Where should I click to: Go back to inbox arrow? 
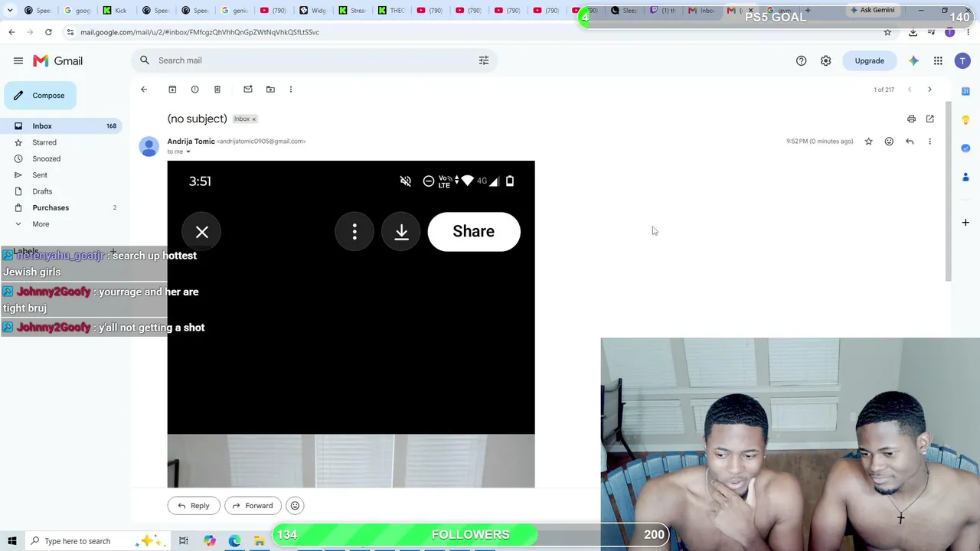tap(144, 90)
